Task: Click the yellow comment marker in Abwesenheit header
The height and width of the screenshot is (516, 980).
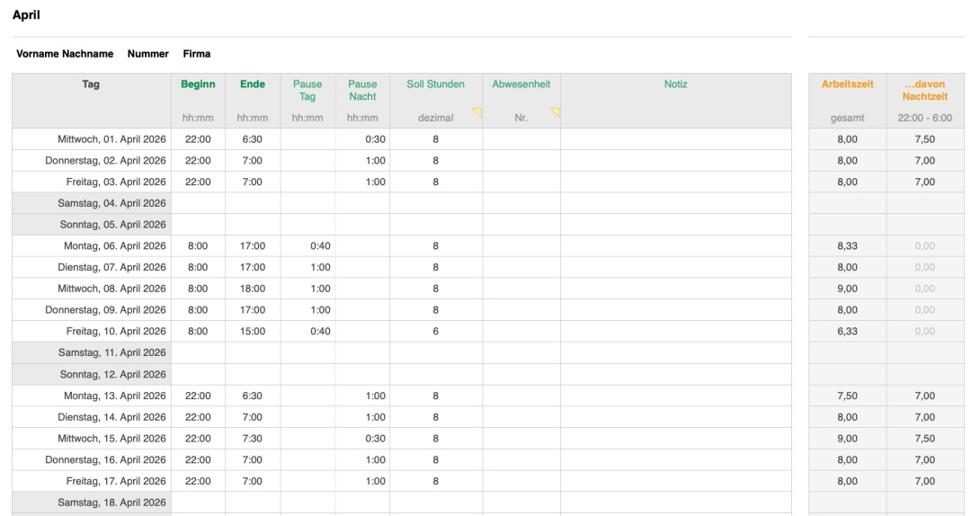Action: 556,112
